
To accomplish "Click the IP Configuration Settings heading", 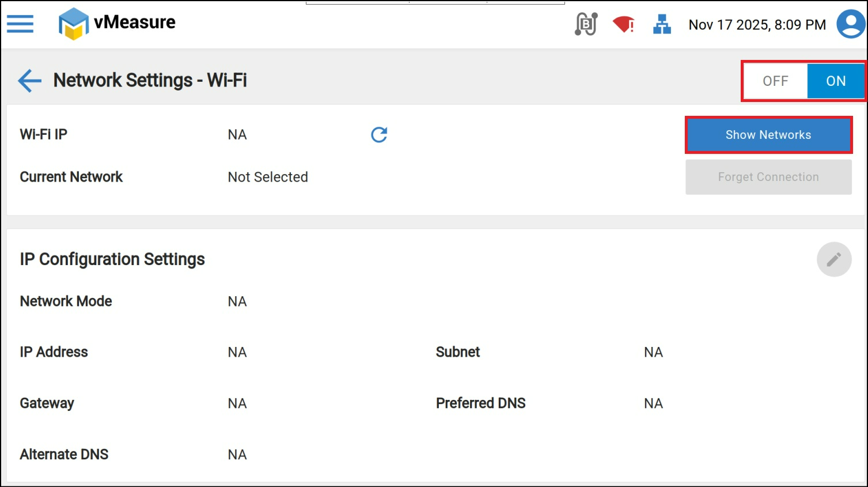I will (112, 259).
